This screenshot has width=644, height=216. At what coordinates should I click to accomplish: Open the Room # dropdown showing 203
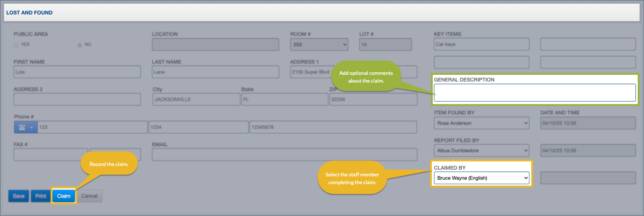coord(319,44)
